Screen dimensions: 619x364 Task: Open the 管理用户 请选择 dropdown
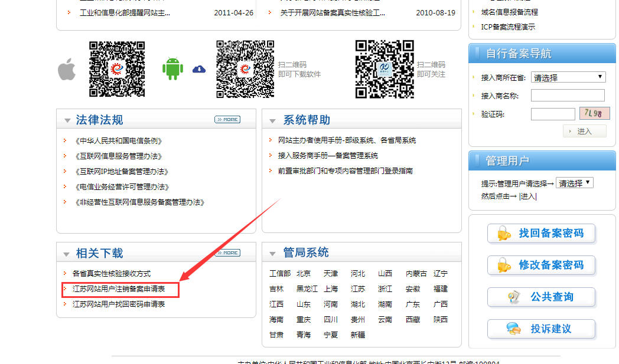tap(574, 183)
